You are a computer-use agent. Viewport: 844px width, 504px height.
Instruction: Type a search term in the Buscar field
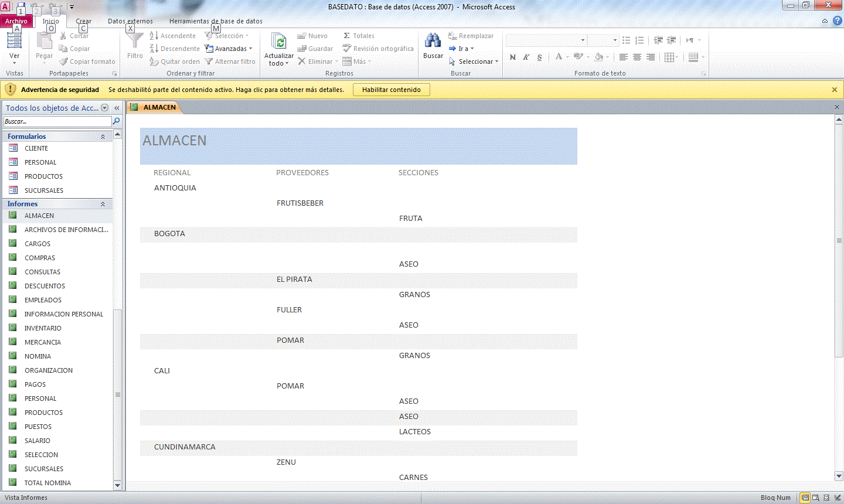tap(56, 122)
